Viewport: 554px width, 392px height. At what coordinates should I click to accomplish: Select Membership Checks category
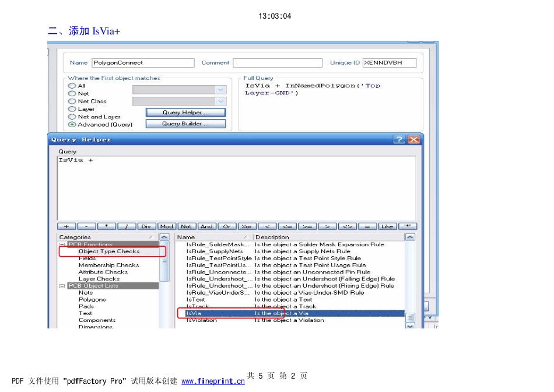tap(109, 265)
